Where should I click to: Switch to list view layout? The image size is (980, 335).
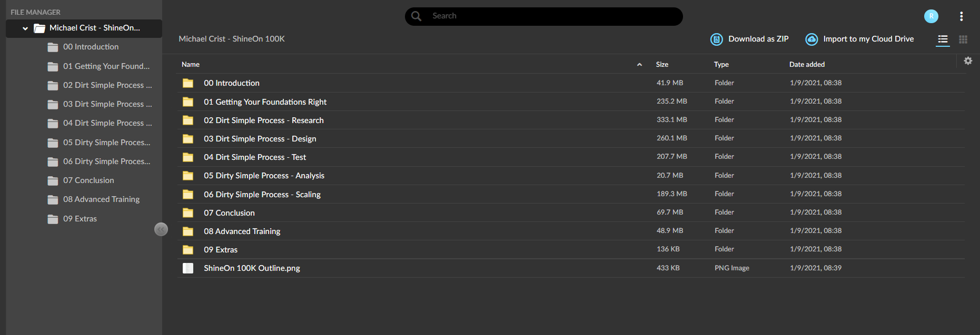[x=943, y=39]
